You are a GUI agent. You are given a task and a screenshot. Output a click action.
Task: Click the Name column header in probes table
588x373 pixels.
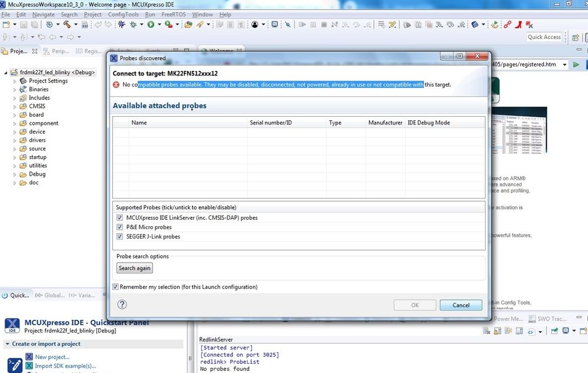click(188, 123)
